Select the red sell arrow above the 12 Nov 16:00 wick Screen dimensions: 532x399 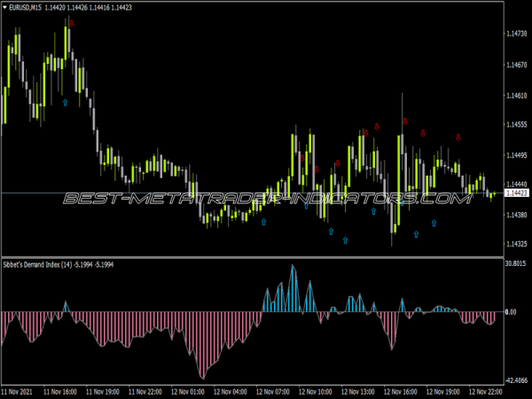(405, 121)
